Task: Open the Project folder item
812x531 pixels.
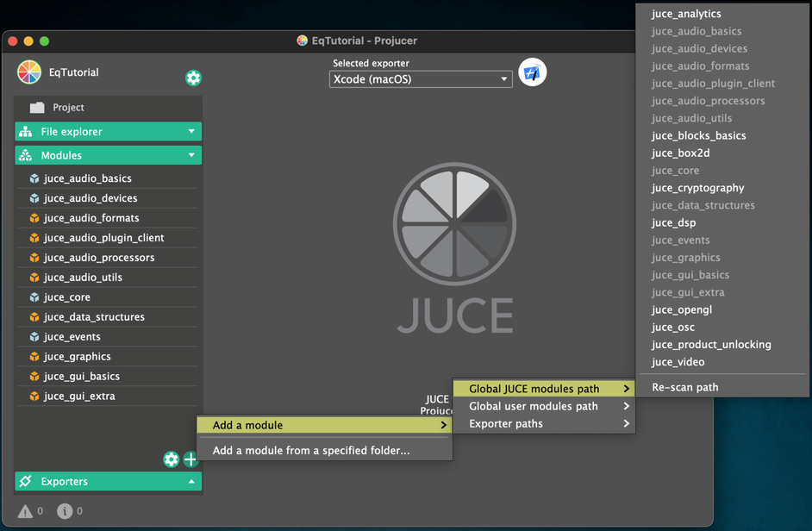Action: pos(68,108)
